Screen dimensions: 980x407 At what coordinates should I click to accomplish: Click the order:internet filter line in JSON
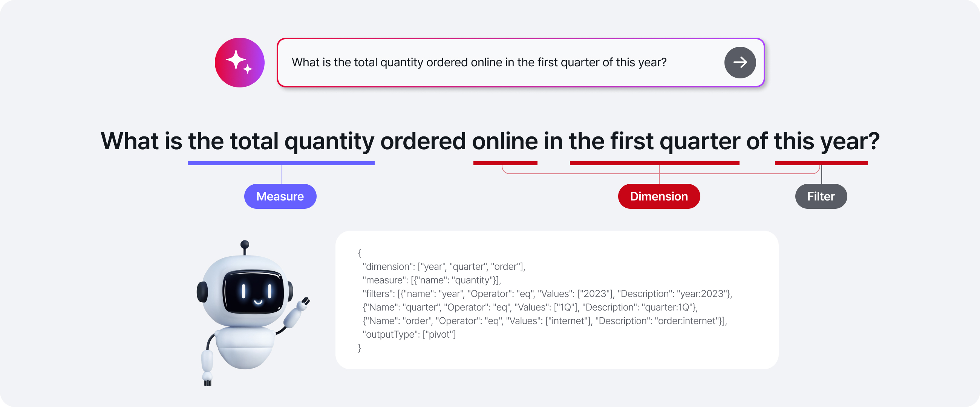point(545,321)
